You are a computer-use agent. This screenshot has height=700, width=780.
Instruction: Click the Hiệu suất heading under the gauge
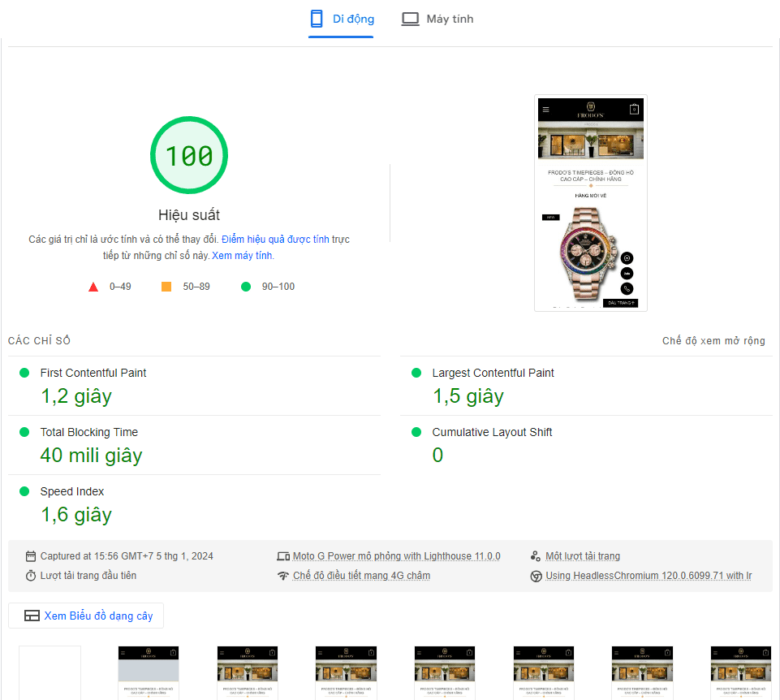coord(189,215)
